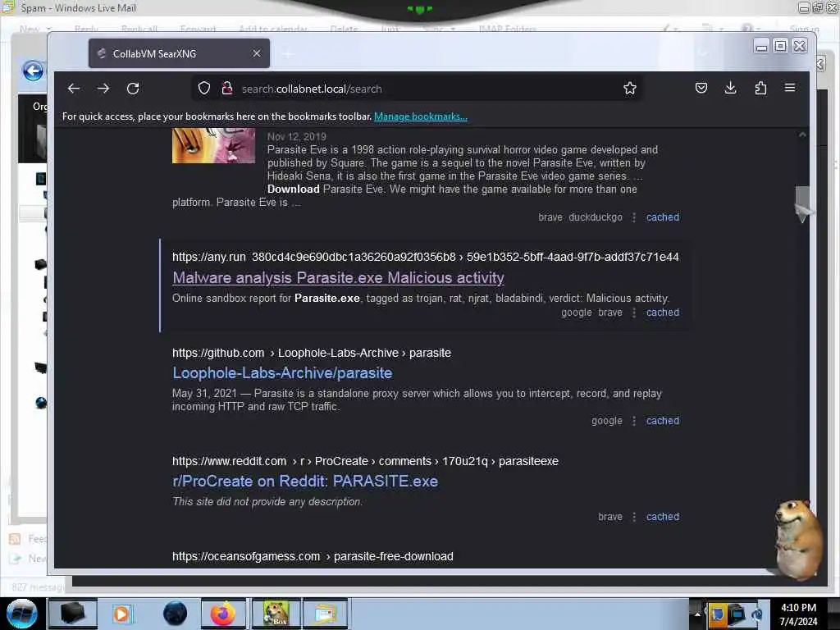Show hidden system tray icons
840x630 pixels.
coord(697,614)
